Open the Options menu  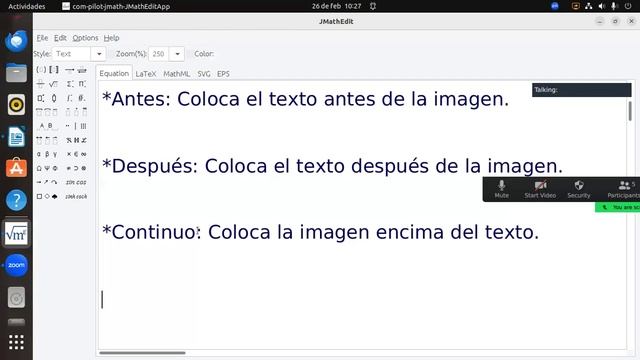(x=85, y=38)
